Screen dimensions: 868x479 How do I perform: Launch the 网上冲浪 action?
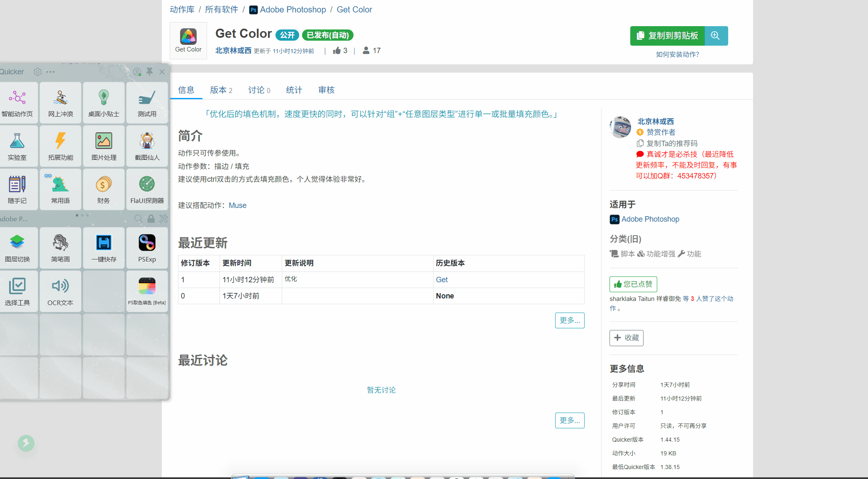coord(61,103)
